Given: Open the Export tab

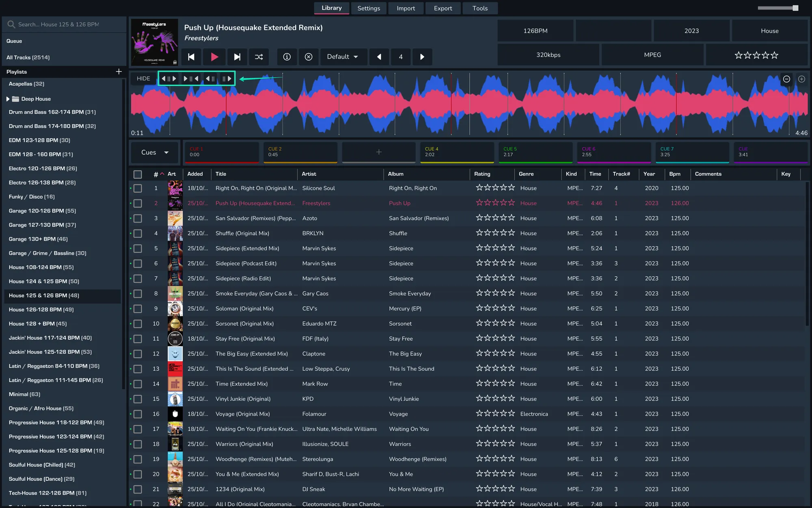Looking at the screenshot, I should click(x=443, y=8).
